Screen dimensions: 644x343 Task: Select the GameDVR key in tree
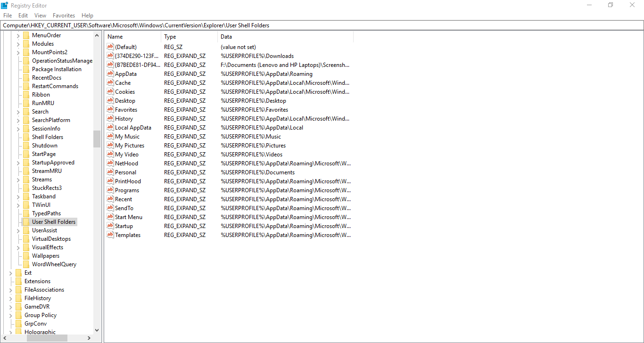pos(37,307)
